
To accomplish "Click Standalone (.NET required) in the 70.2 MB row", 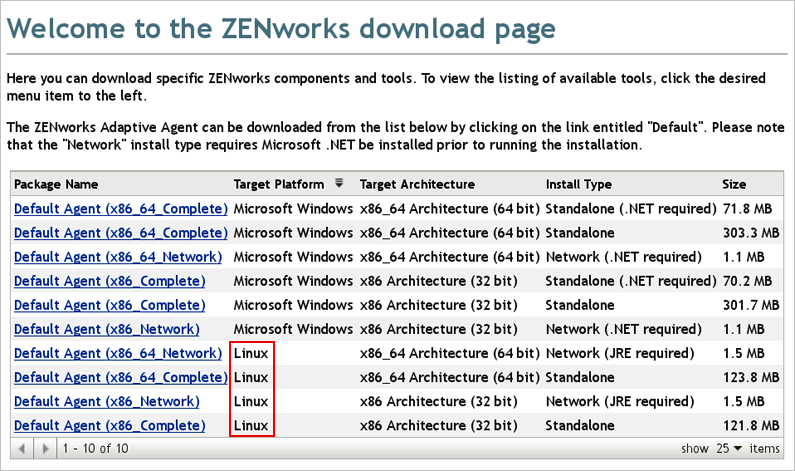I will [x=631, y=281].
